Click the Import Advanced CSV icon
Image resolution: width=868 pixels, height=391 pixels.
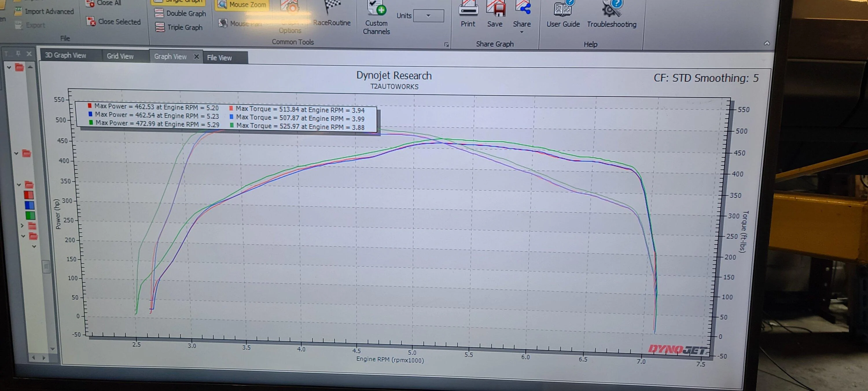[18, 11]
